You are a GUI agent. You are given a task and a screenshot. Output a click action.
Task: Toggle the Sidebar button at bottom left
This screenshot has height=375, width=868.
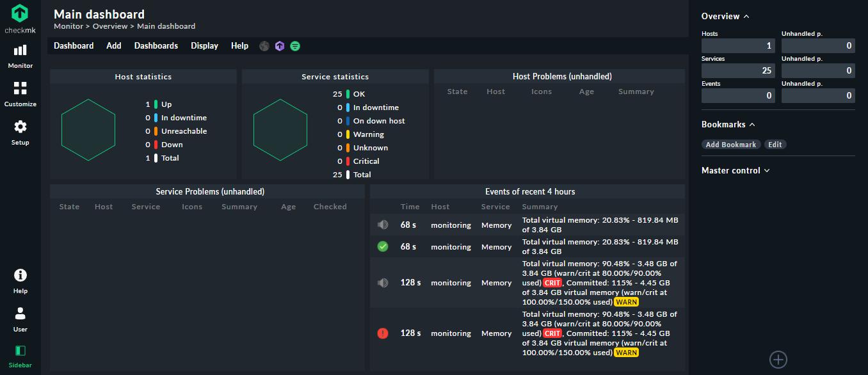[x=20, y=352]
